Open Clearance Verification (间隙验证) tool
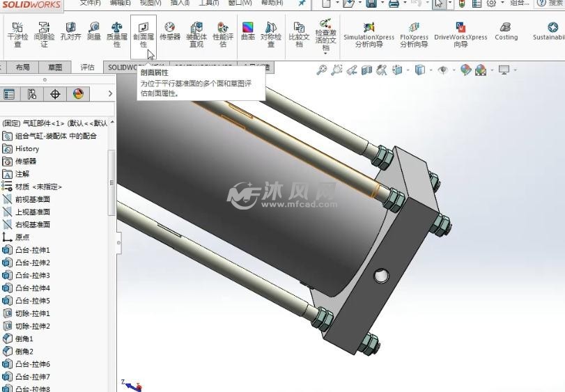 [x=44, y=35]
